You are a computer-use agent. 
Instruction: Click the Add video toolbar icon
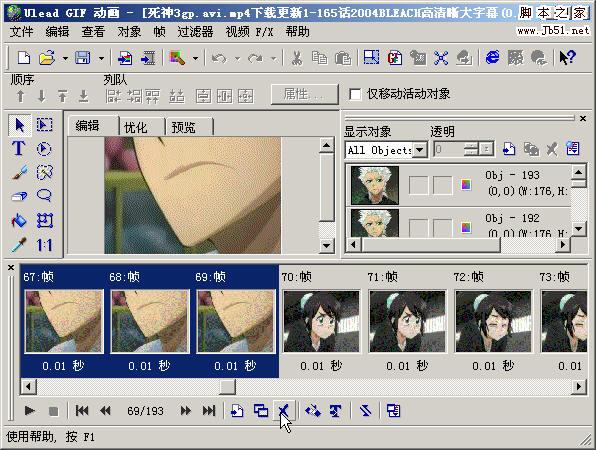[148, 58]
